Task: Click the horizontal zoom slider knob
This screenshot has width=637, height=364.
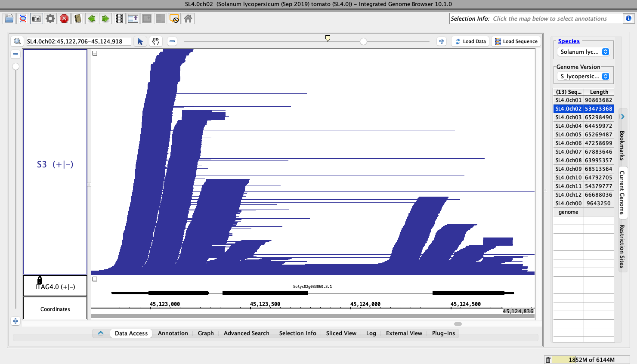Action: [364, 41]
